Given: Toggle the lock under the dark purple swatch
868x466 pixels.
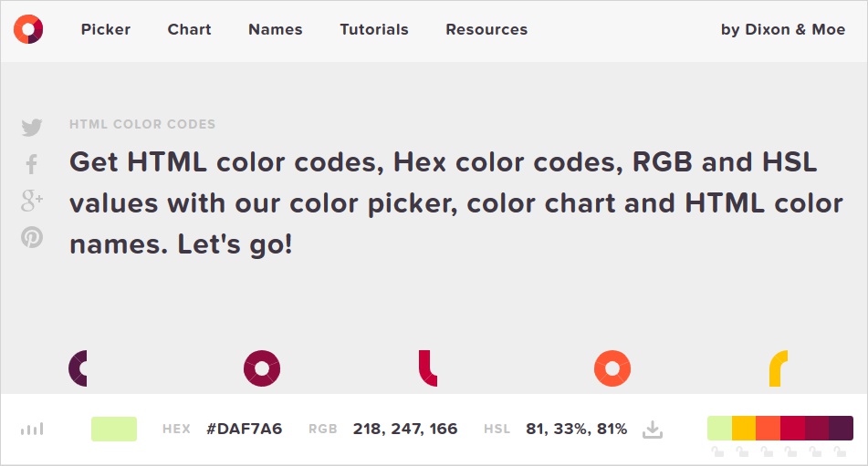Looking at the screenshot, I should (x=841, y=452).
